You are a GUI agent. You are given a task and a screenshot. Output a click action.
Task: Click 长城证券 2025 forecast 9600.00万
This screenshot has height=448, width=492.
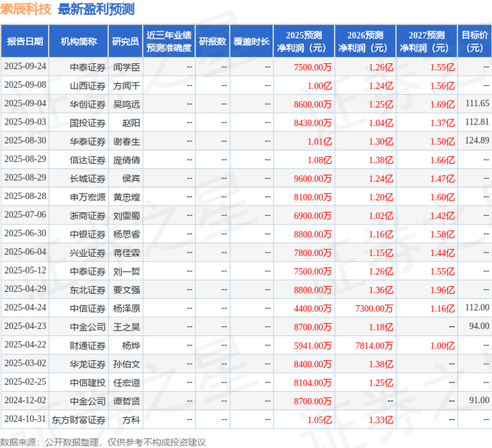tap(313, 179)
